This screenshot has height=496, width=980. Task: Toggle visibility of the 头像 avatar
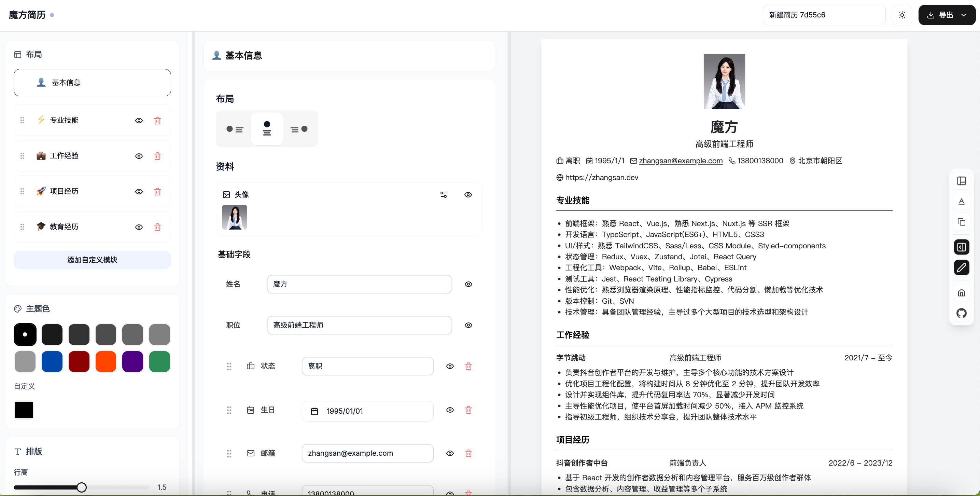coord(468,195)
